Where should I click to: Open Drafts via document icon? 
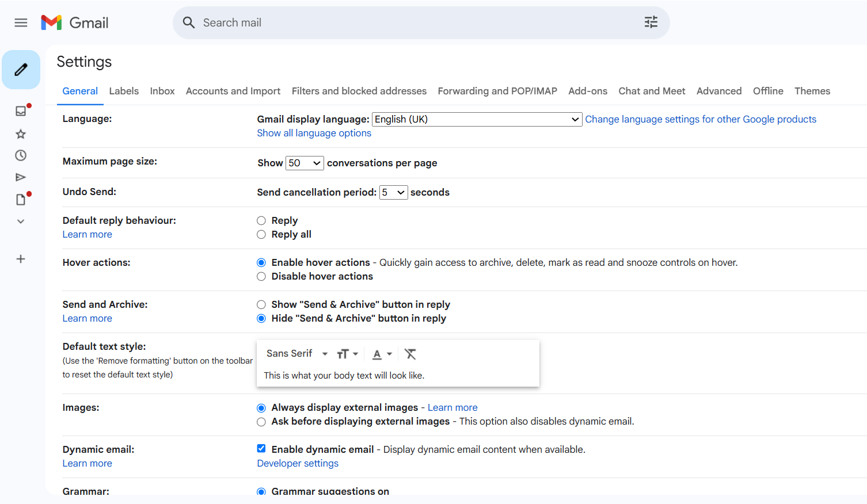tap(21, 200)
